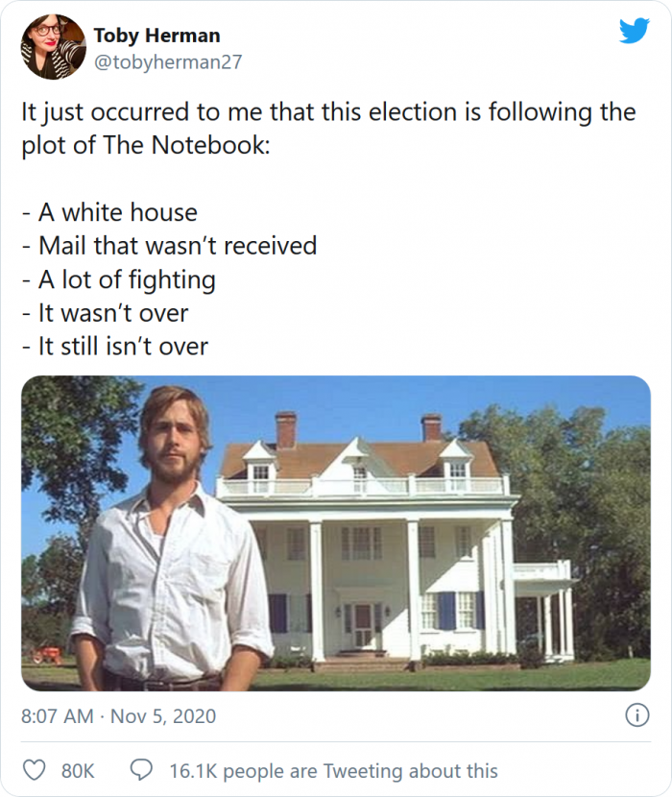Click the reply speech bubble icon

click(x=141, y=770)
